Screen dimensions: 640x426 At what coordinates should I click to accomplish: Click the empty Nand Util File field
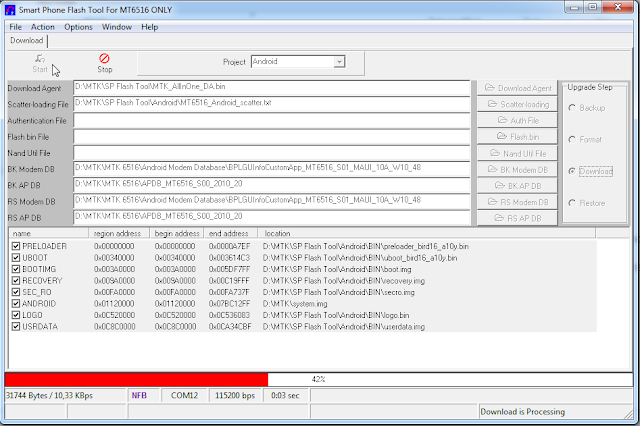272,153
